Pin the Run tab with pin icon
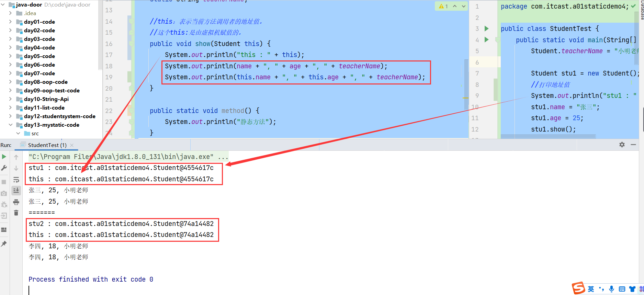Screen dimensions: 644x295 [x=4, y=243]
